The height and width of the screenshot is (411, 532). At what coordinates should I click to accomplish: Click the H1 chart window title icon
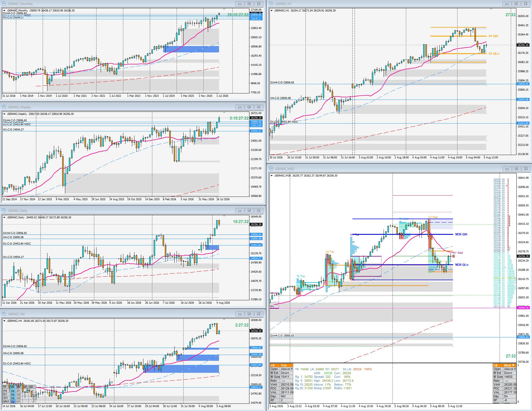point(271,4)
